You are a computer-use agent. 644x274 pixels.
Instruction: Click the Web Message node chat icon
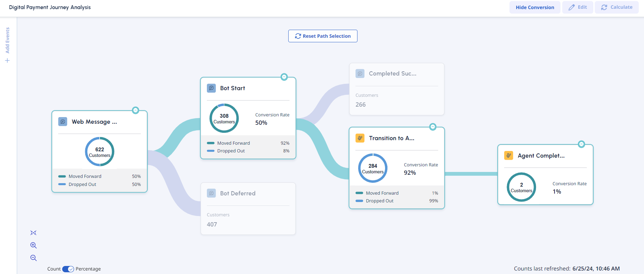tap(63, 122)
